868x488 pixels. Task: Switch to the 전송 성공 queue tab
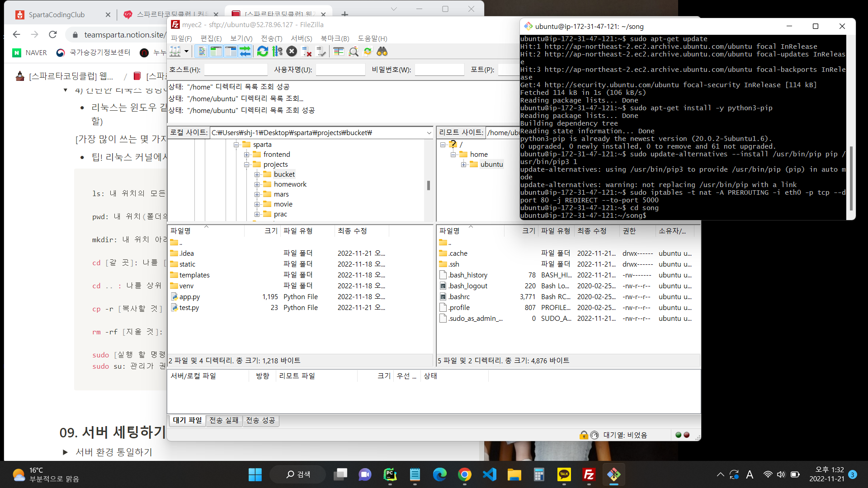260,421
